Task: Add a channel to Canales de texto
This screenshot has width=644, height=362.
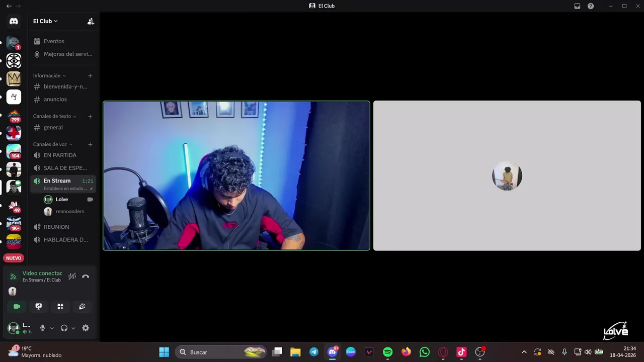Action: pos(90,116)
